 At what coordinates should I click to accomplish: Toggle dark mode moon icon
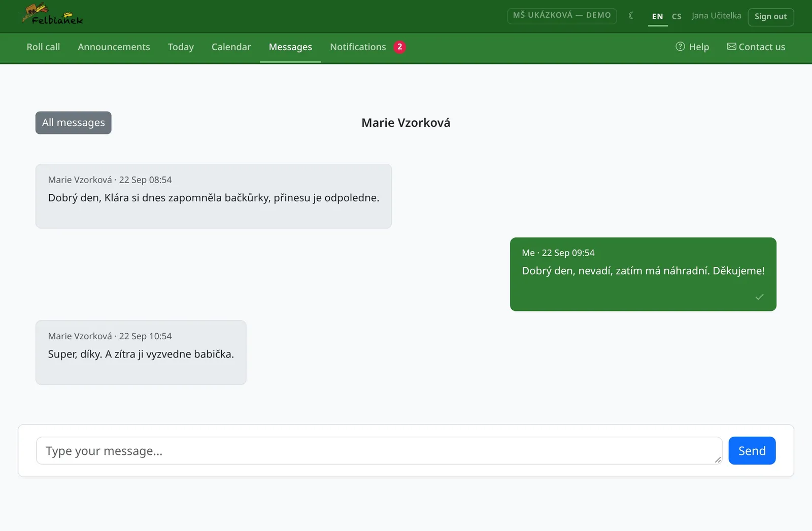[x=631, y=16]
